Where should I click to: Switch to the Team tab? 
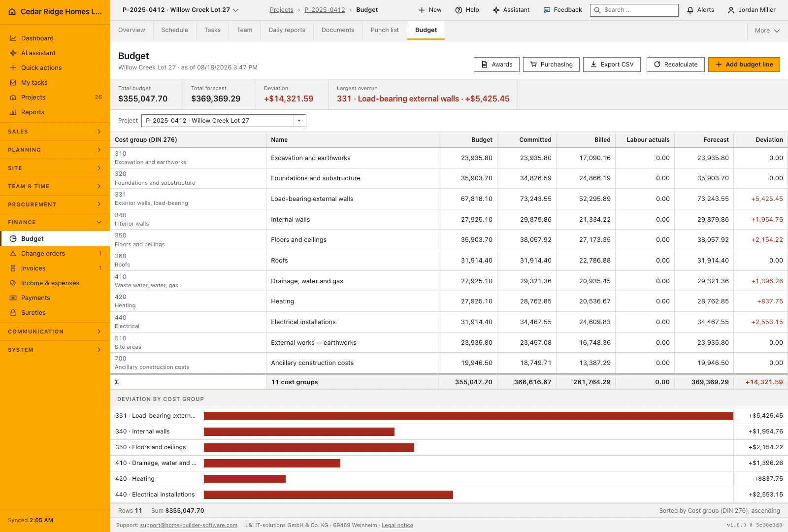(244, 30)
